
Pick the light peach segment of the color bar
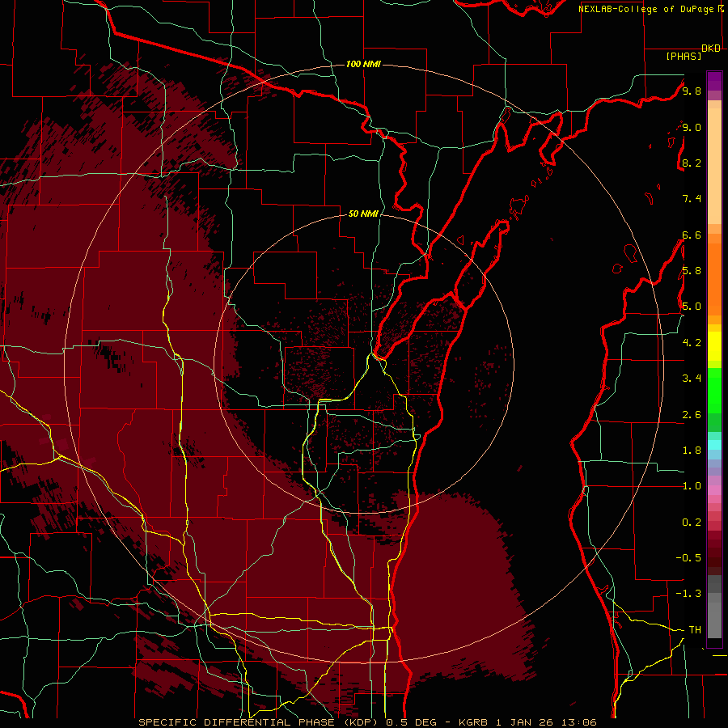pyautogui.click(x=714, y=167)
